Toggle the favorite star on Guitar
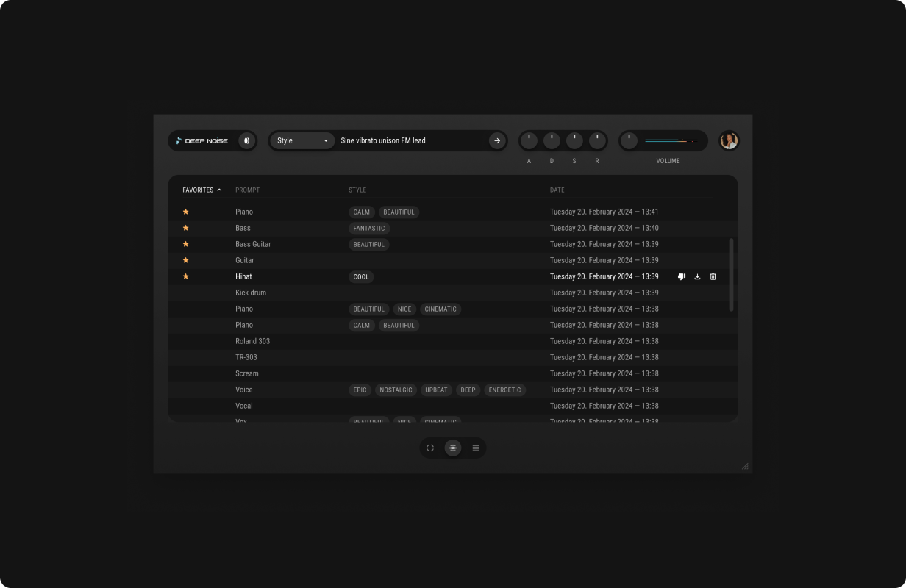Screen dimensions: 906x588 (x=185, y=260)
